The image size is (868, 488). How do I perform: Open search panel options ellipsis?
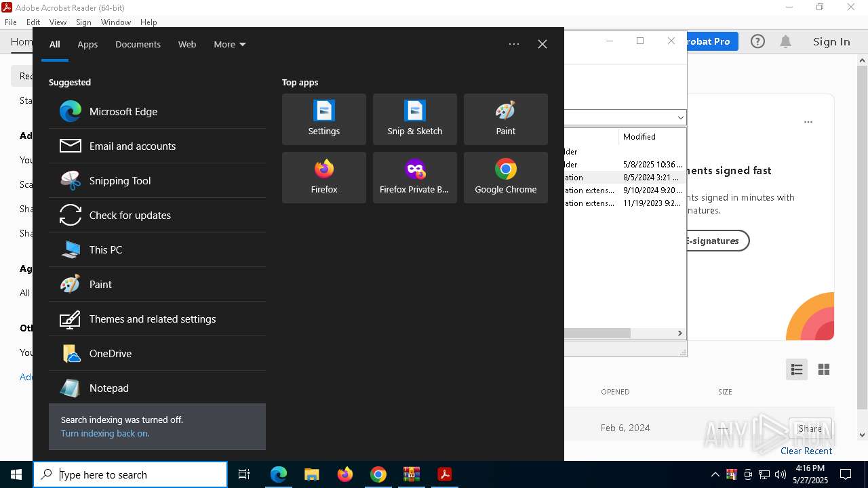[514, 44]
